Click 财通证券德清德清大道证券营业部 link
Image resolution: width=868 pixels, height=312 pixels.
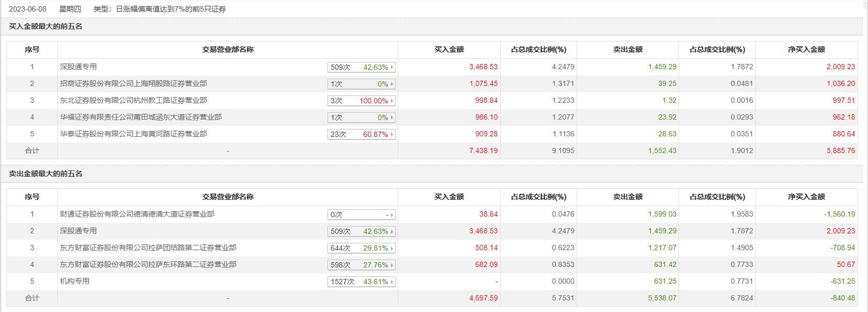137,214
